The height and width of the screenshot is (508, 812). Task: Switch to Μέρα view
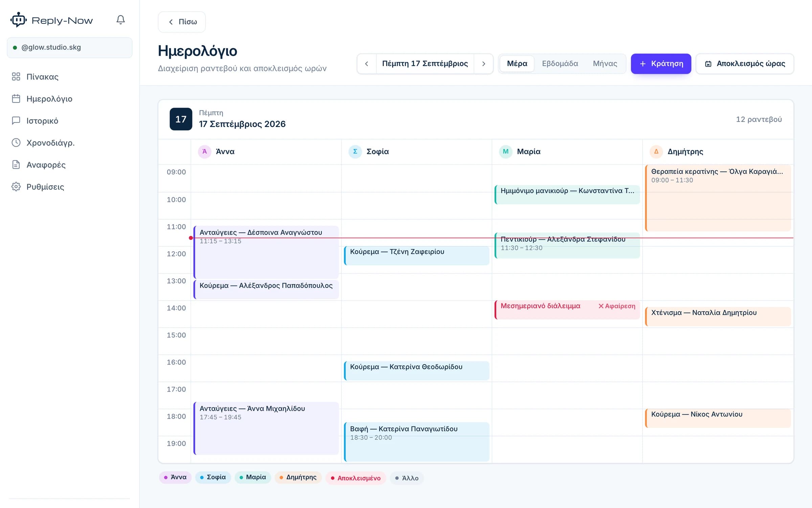(x=517, y=64)
